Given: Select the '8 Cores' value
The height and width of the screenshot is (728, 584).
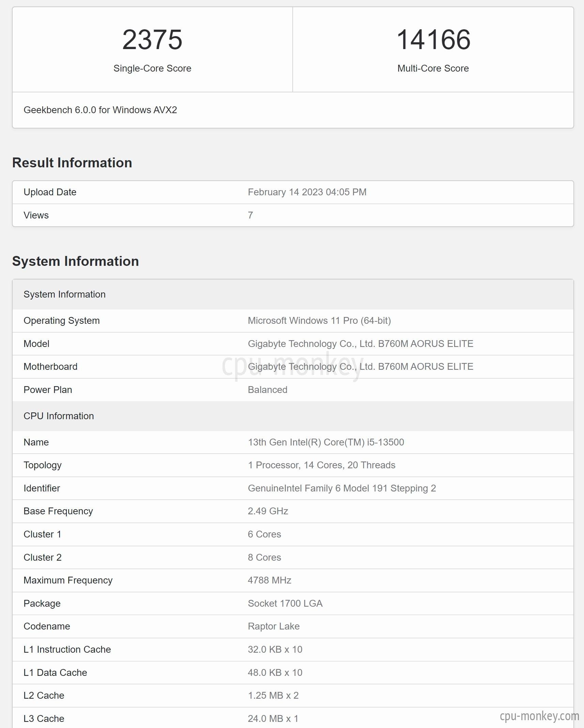Looking at the screenshot, I should pos(264,557).
